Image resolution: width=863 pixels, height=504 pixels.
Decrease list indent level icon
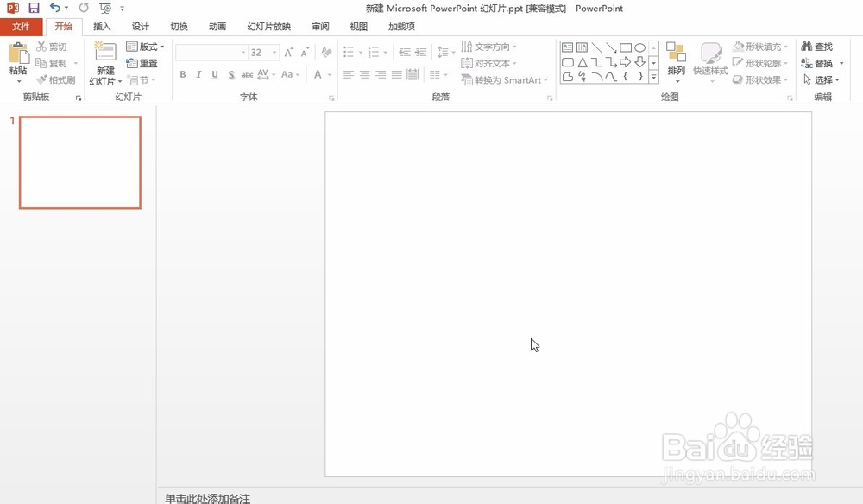pos(405,53)
